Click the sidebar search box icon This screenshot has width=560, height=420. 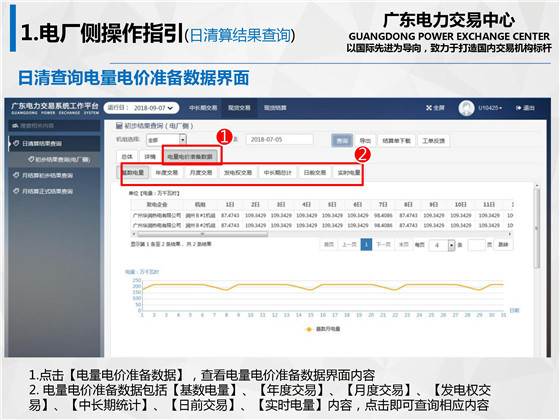point(15,126)
